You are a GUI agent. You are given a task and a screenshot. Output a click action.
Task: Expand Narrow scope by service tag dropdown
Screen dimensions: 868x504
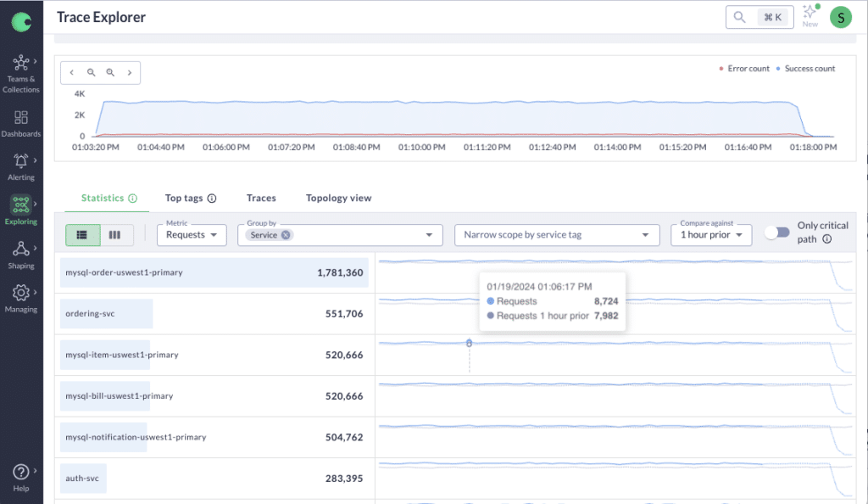(x=556, y=235)
